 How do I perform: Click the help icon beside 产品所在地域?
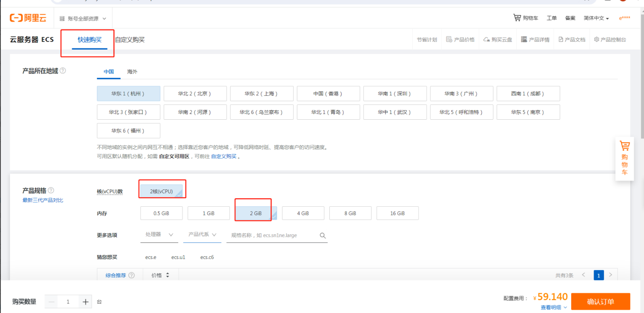click(63, 71)
